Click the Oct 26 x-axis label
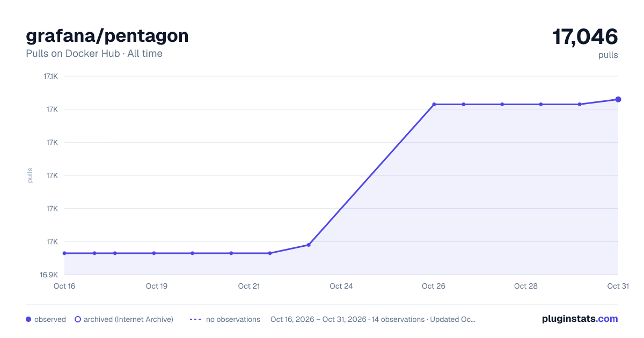Image resolution: width=644 pixels, height=338 pixels. 434,286
